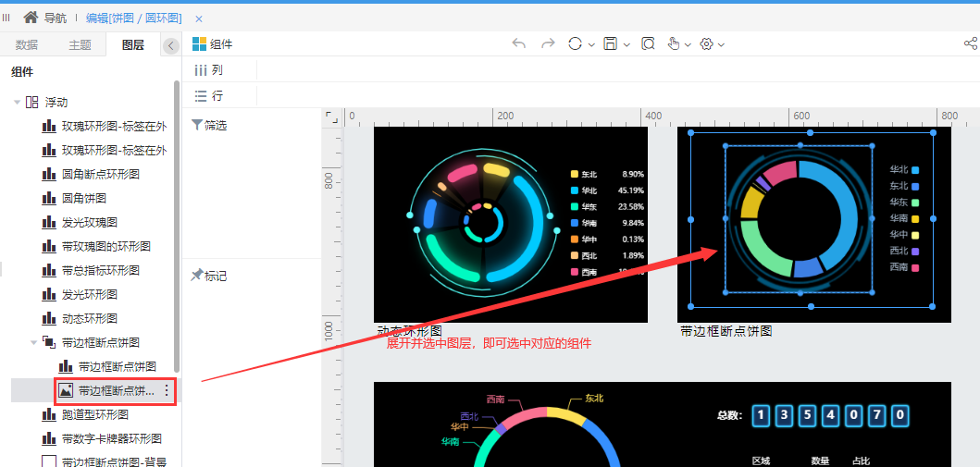Screen dimensions: 980x467
Task: Click the settings gear icon
Action: (707, 43)
